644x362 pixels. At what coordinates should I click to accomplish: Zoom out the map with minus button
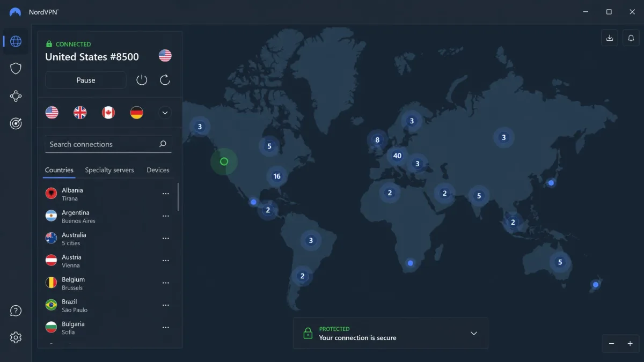pos(611,344)
